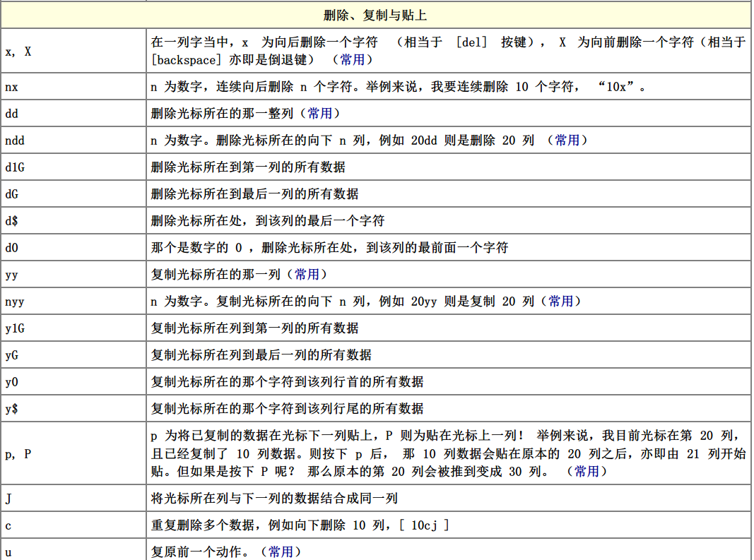Click description 复制光标所在列到最后一列的所有数据
754x560 pixels.
(261, 355)
